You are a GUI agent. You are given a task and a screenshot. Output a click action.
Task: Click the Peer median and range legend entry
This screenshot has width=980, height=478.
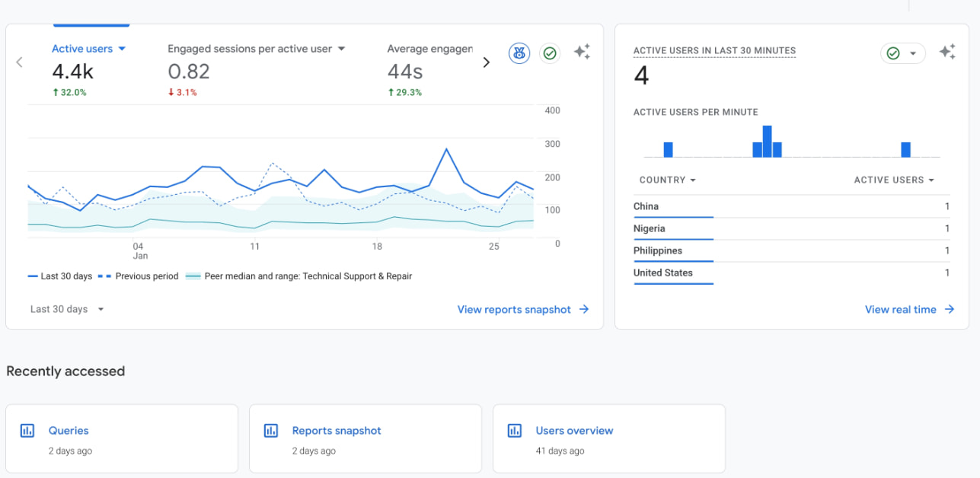click(298, 276)
